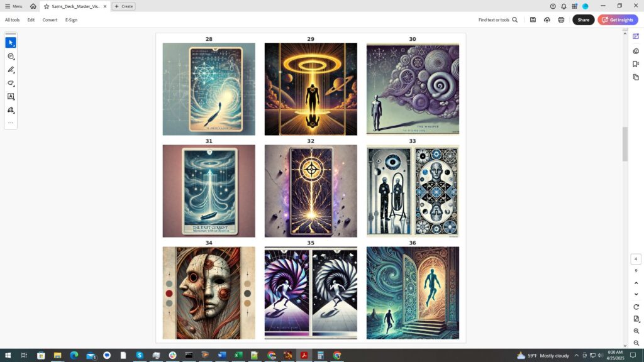This screenshot has width=644, height=362.
Task: Click the Share button
Action: (x=583, y=20)
